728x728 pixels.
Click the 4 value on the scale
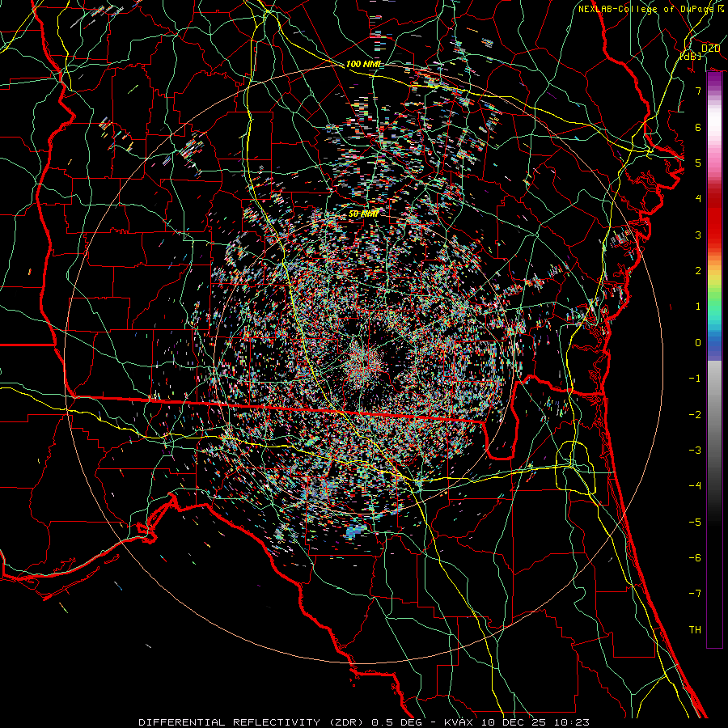pyautogui.click(x=698, y=198)
